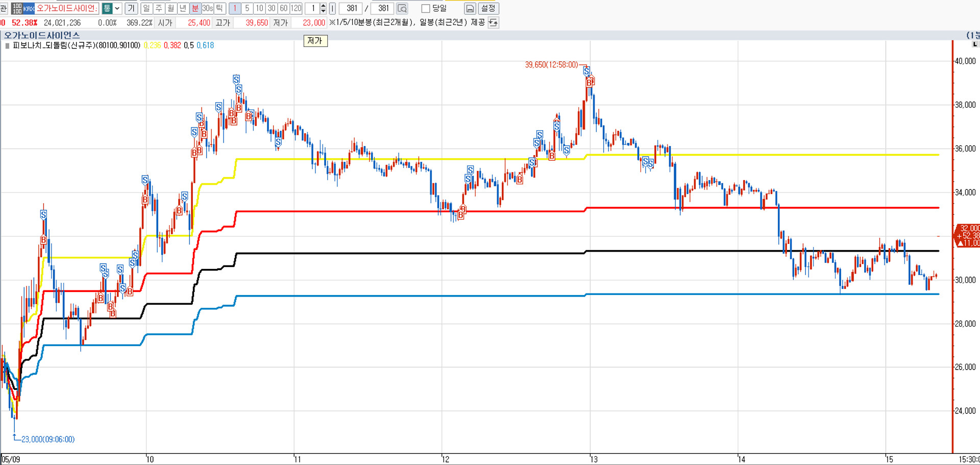Image resolution: width=980 pixels, height=465 pixels.
Task: Click the 52.38% change rate
Action: [x=24, y=22]
